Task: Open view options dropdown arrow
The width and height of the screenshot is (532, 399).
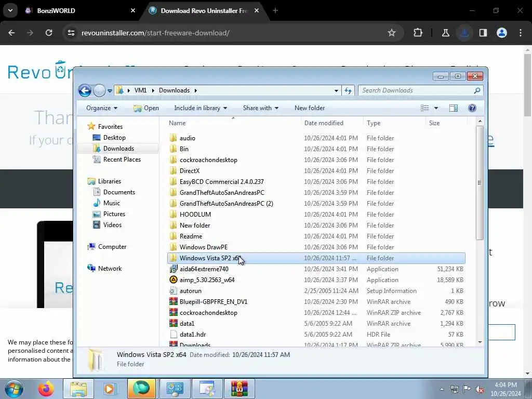Action: pyautogui.click(x=436, y=108)
